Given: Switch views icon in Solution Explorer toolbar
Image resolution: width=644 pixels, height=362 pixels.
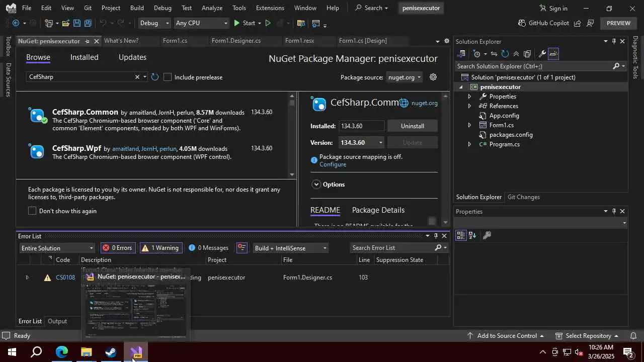Looking at the screenshot, I should point(461,54).
